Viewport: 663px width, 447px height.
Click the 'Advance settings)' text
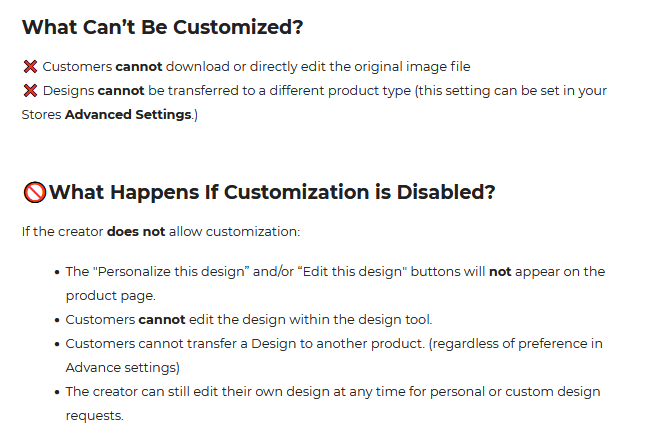(123, 367)
